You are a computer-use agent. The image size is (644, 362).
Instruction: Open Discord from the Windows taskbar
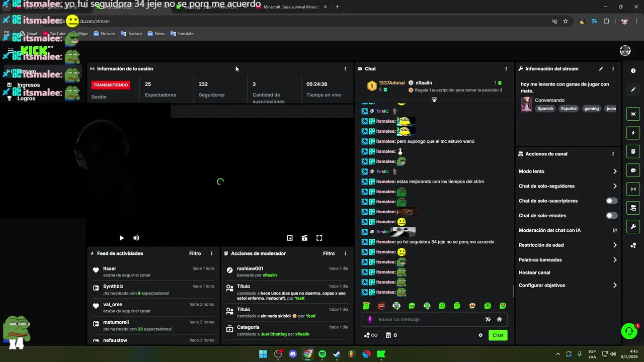pos(293,354)
